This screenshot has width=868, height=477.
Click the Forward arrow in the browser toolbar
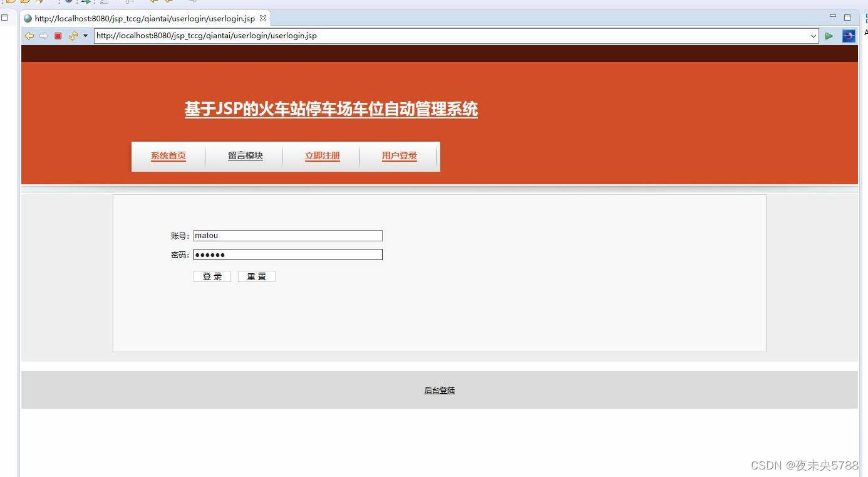point(43,36)
